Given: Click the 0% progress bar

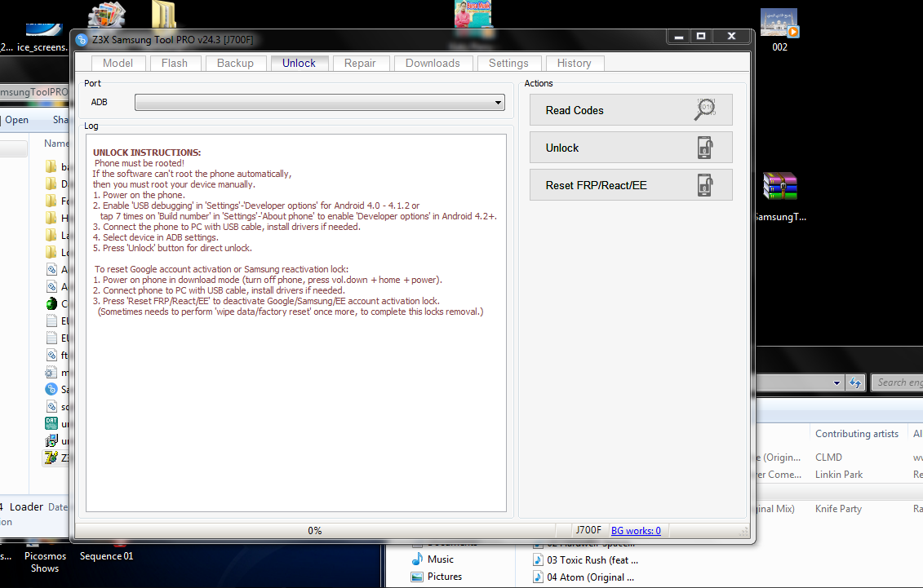Looking at the screenshot, I should 315,530.
